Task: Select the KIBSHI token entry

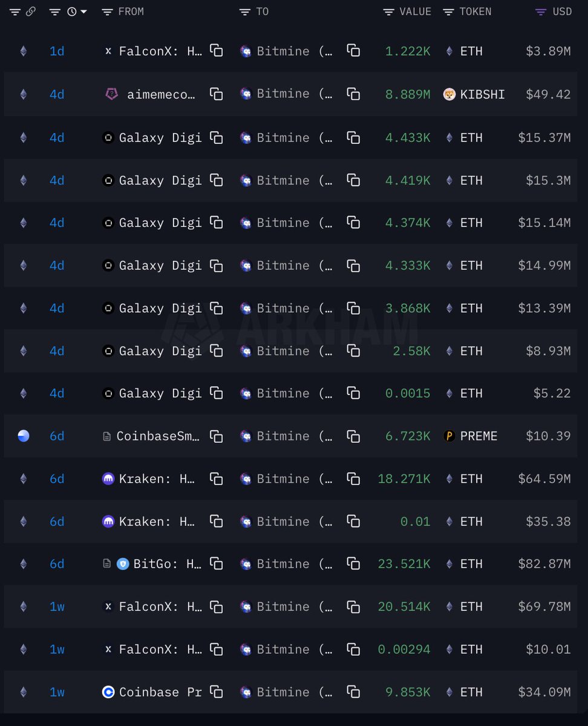Action: [x=482, y=94]
